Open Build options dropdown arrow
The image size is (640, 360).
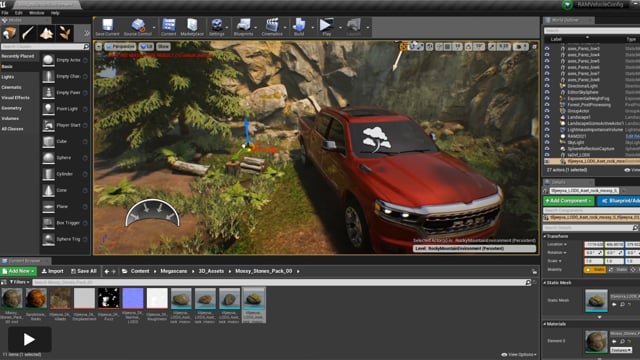pos(313,28)
